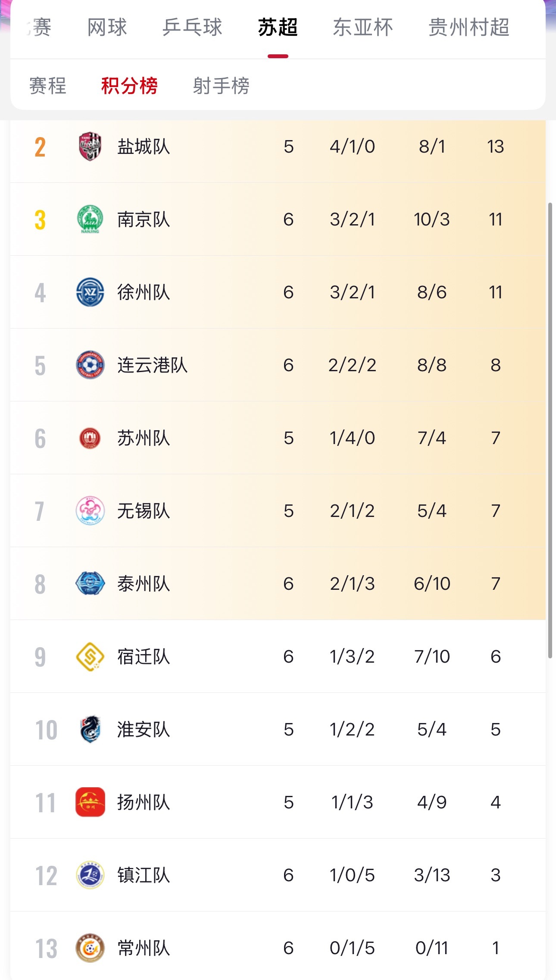Viewport: 556px width, 980px height.
Task: Select the 苏州队 red round logo
Action: [x=90, y=438]
